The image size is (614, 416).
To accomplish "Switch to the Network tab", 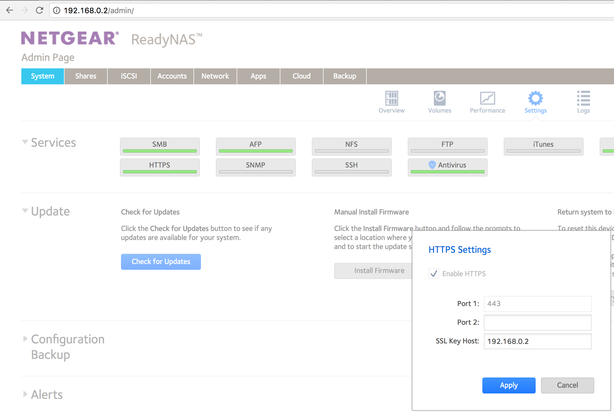I will coord(215,76).
